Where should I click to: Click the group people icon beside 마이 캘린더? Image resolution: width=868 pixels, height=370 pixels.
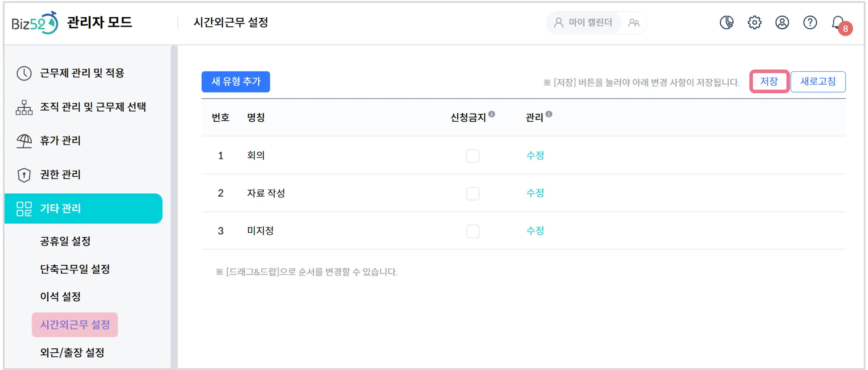(x=634, y=22)
